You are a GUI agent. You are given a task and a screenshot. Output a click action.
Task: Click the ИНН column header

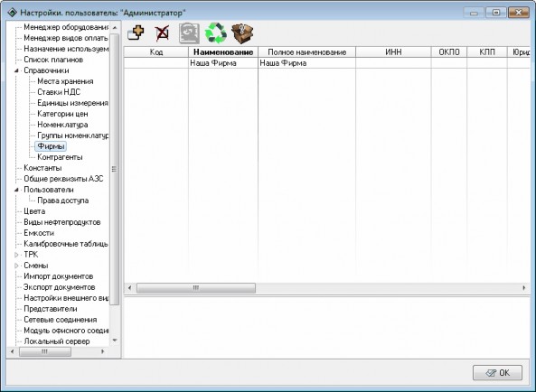[x=393, y=52]
